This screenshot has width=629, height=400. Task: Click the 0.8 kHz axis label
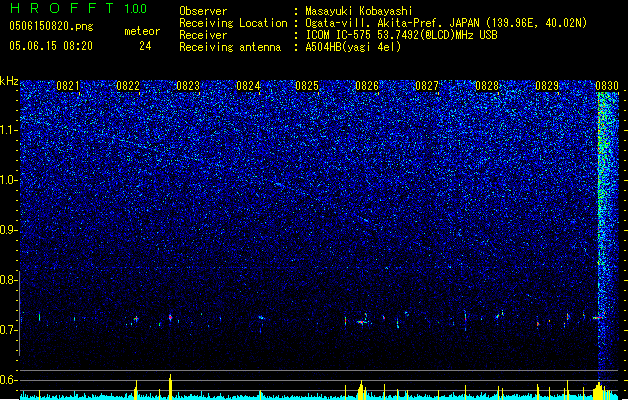point(9,280)
